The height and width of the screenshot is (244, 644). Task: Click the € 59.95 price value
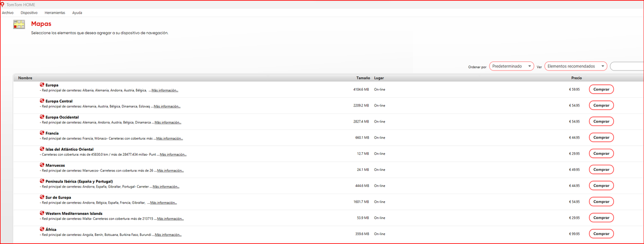coord(574,89)
